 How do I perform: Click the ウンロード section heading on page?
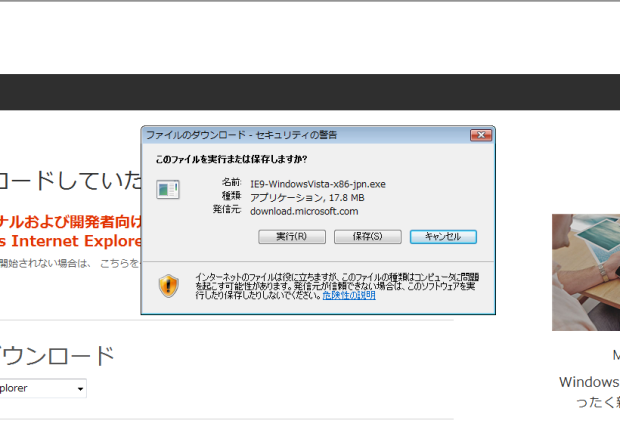point(57,355)
